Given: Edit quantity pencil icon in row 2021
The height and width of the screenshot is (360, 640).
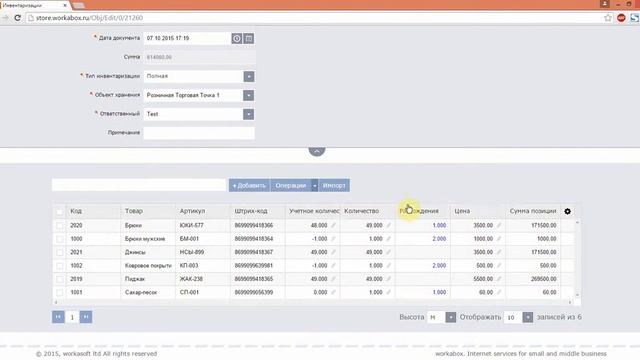Looking at the screenshot, I should point(388,252).
